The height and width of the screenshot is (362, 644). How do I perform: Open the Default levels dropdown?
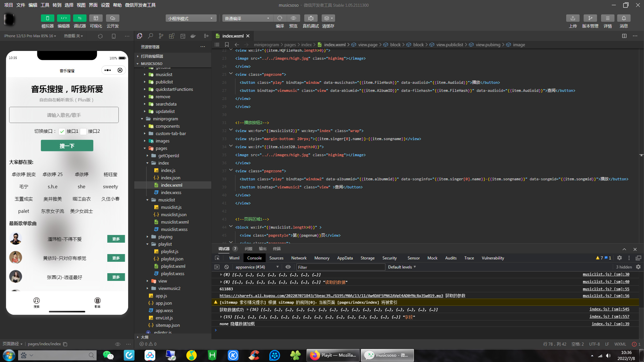[x=401, y=267]
